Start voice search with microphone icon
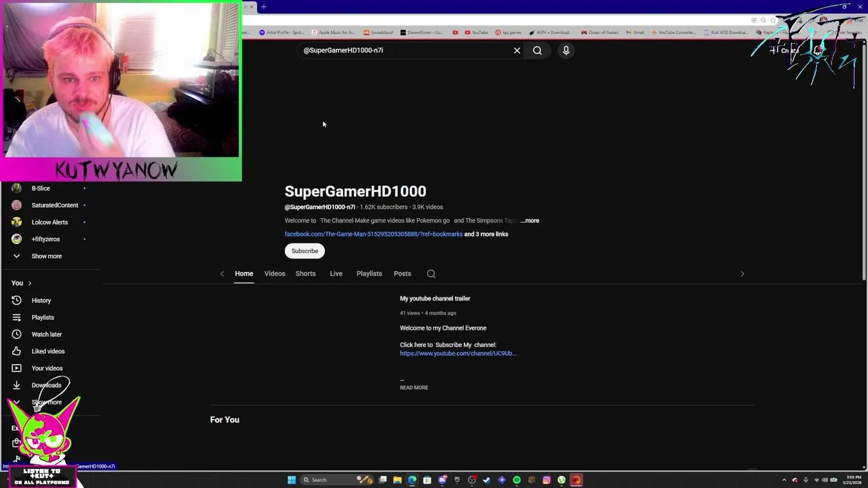868x488 pixels. click(x=566, y=50)
